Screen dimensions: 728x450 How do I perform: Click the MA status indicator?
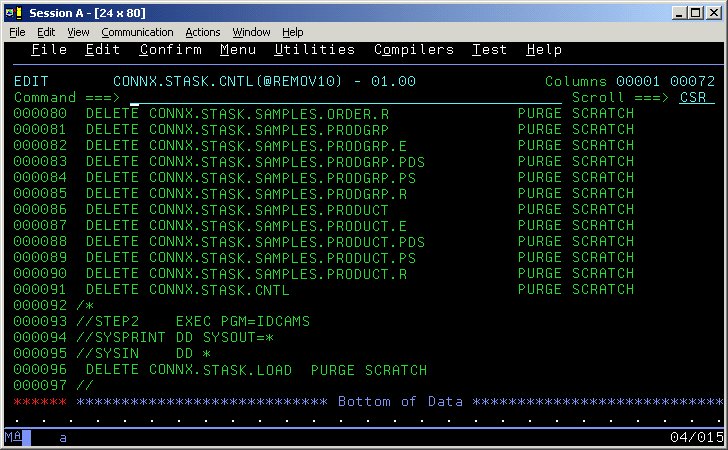pyautogui.click(x=12, y=438)
